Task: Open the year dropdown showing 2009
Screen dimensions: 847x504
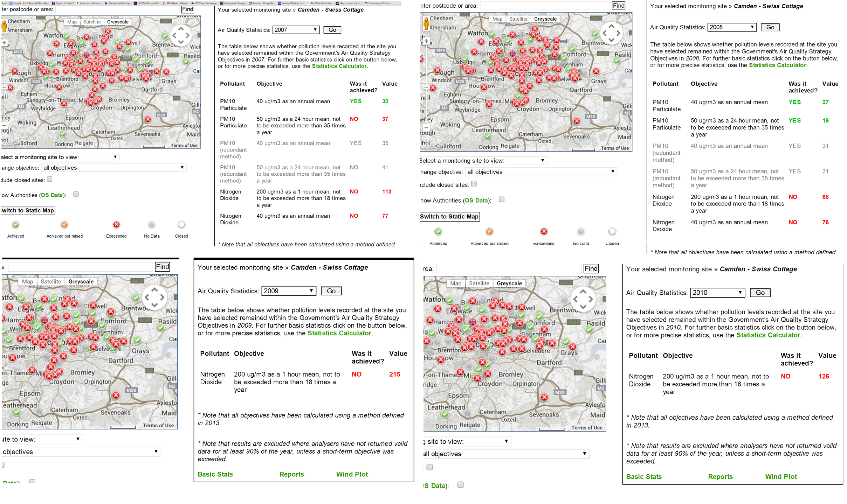Action: pos(289,291)
